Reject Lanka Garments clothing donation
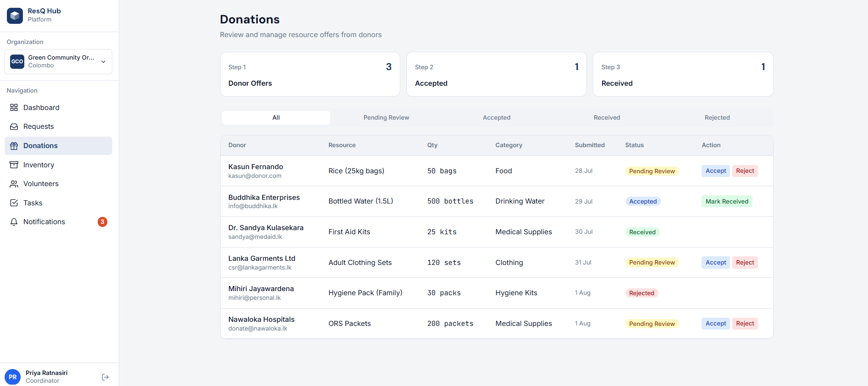Image resolution: width=868 pixels, height=386 pixels. pos(745,263)
